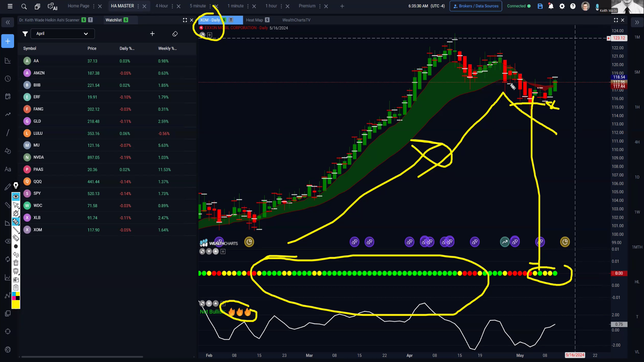The width and height of the screenshot is (644, 362).
Task: Select the 4H timeframe button
Action: (637, 142)
